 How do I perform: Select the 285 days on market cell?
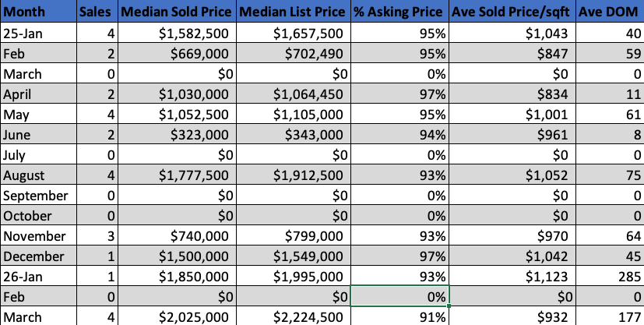coord(611,276)
